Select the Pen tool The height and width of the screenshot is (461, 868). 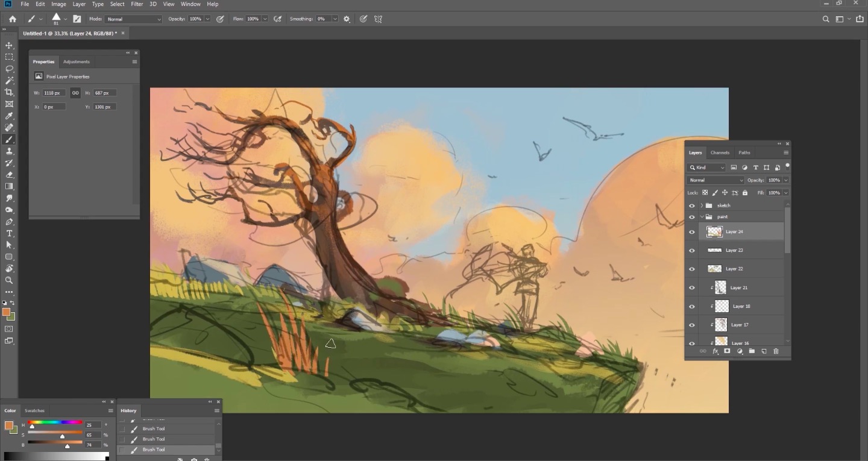(9, 221)
